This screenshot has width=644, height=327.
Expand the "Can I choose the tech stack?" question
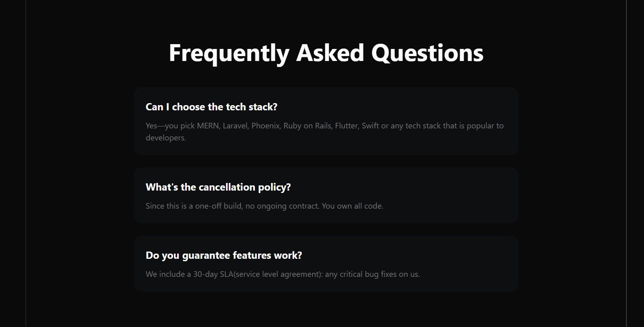(x=212, y=107)
